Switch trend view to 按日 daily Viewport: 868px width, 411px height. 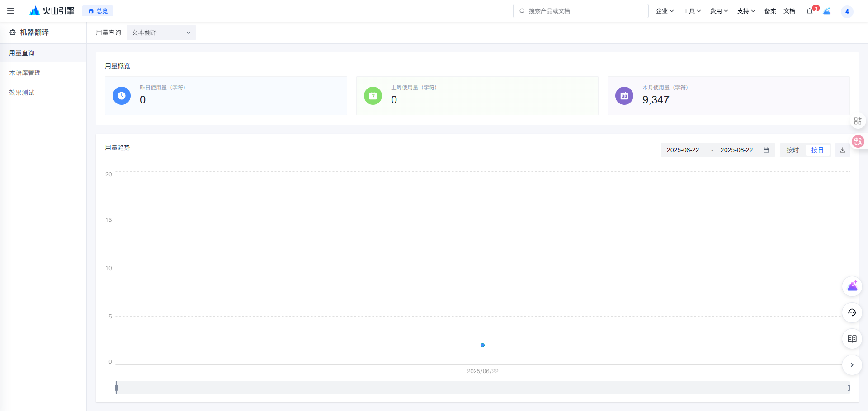pyautogui.click(x=817, y=150)
